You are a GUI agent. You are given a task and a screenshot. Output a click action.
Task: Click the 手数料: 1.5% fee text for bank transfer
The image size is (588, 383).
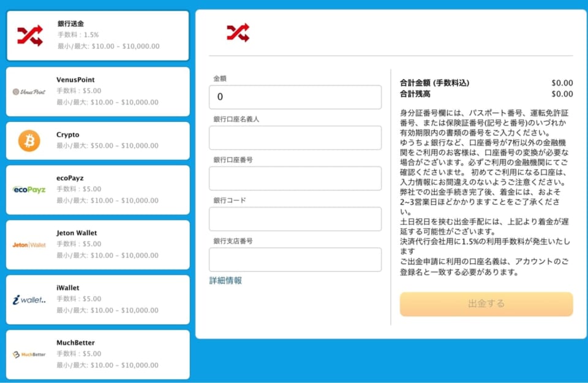point(78,35)
